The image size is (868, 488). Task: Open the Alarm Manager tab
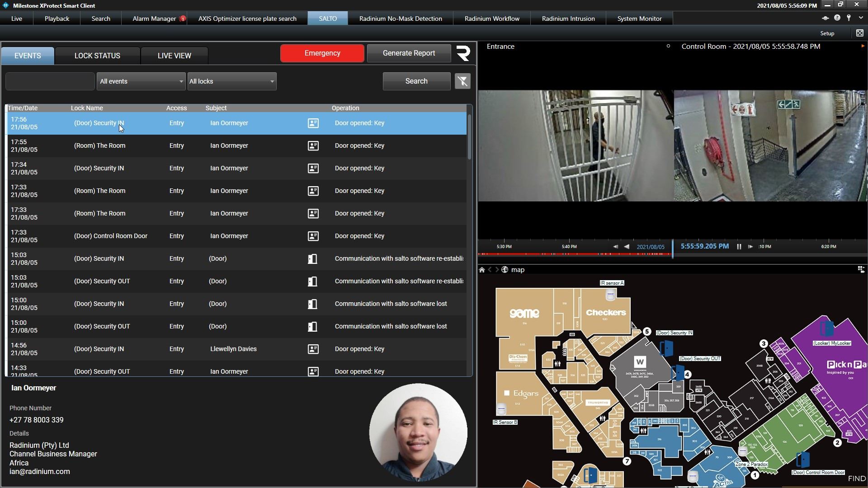tap(154, 19)
